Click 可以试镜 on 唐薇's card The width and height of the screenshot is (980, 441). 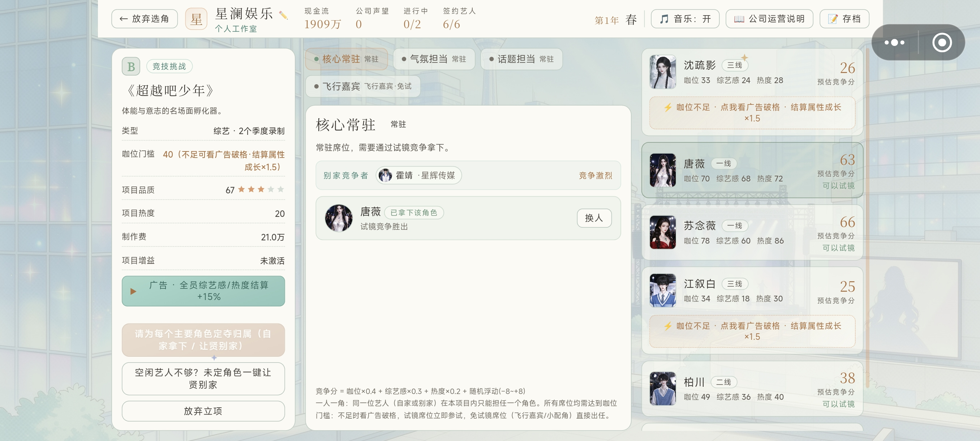(838, 186)
